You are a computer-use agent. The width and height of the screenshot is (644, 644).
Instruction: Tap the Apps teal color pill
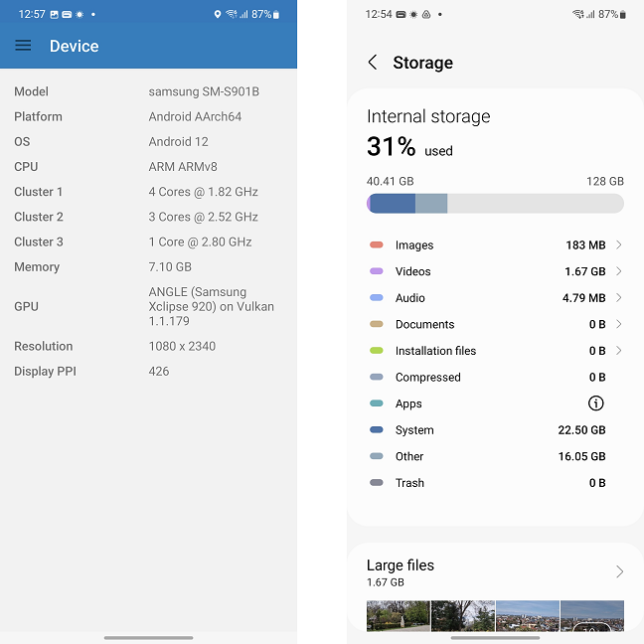pyautogui.click(x=377, y=403)
